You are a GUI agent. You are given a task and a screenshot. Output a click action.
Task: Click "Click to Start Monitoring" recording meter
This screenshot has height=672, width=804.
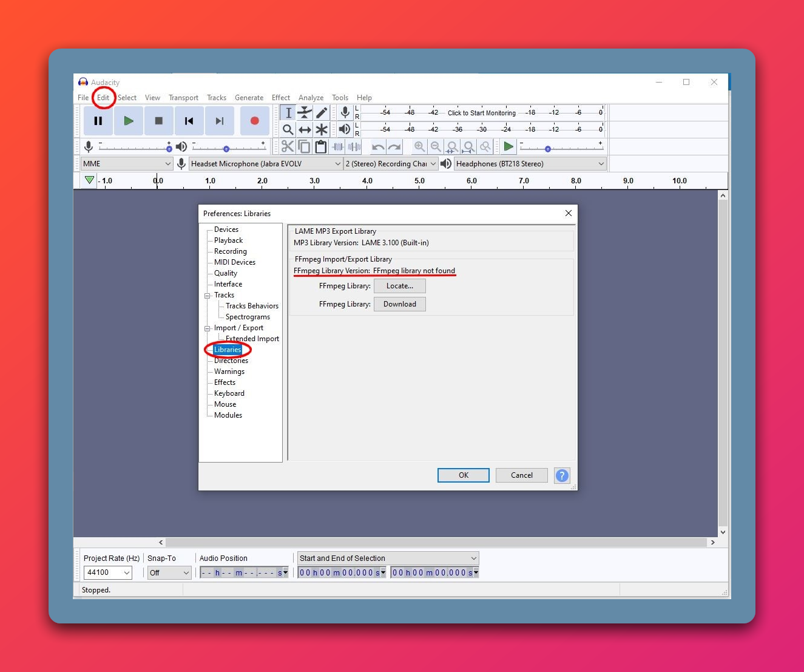point(482,113)
